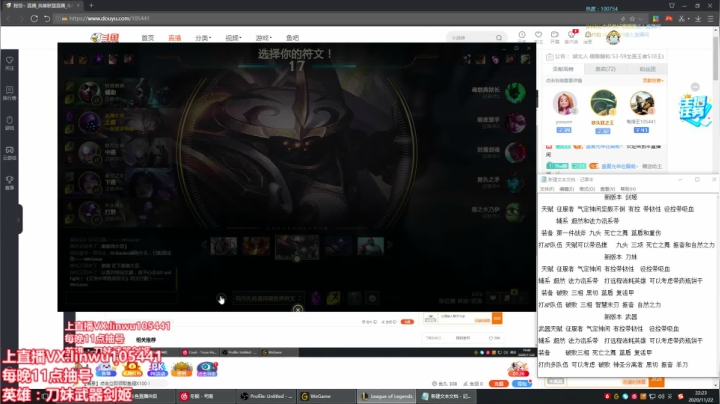Click orange 充值 button

tap(499, 384)
